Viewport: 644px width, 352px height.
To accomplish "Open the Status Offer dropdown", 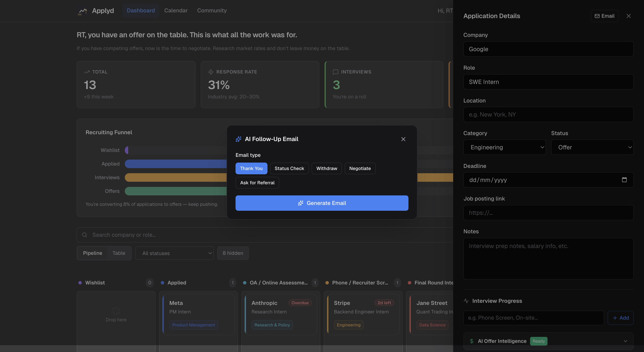I will 592,147.
